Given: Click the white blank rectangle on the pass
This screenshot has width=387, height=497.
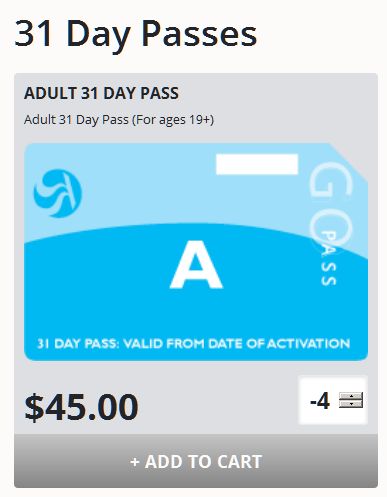Looking at the screenshot, I should [257, 164].
